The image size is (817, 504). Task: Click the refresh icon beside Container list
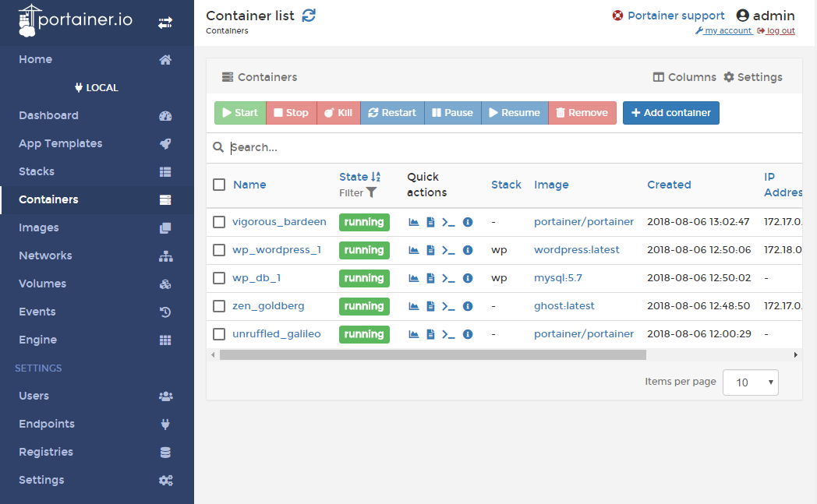click(309, 16)
